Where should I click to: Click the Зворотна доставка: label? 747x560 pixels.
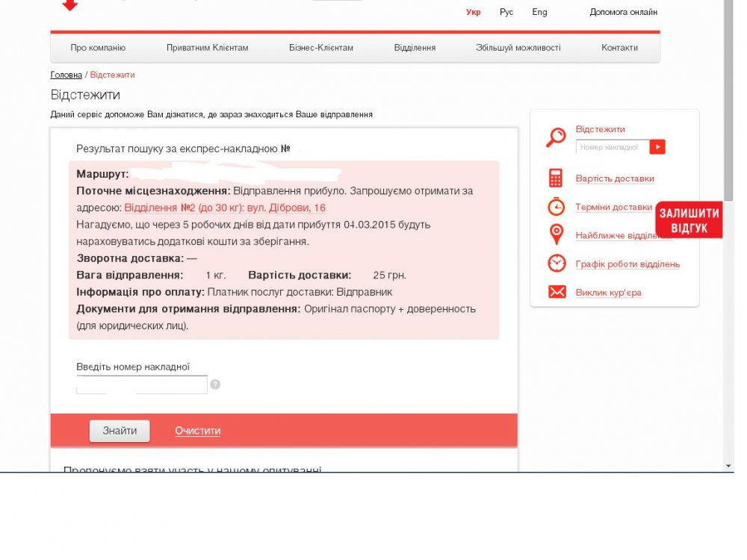click(x=130, y=258)
